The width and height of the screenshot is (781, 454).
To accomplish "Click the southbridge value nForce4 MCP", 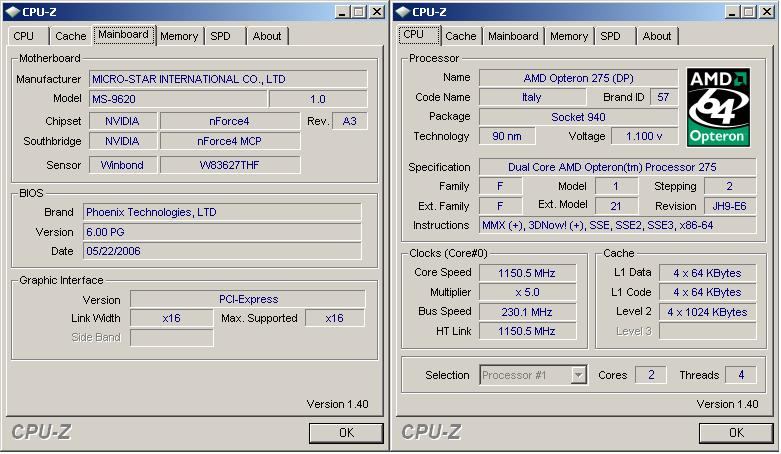I will [x=230, y=141].
